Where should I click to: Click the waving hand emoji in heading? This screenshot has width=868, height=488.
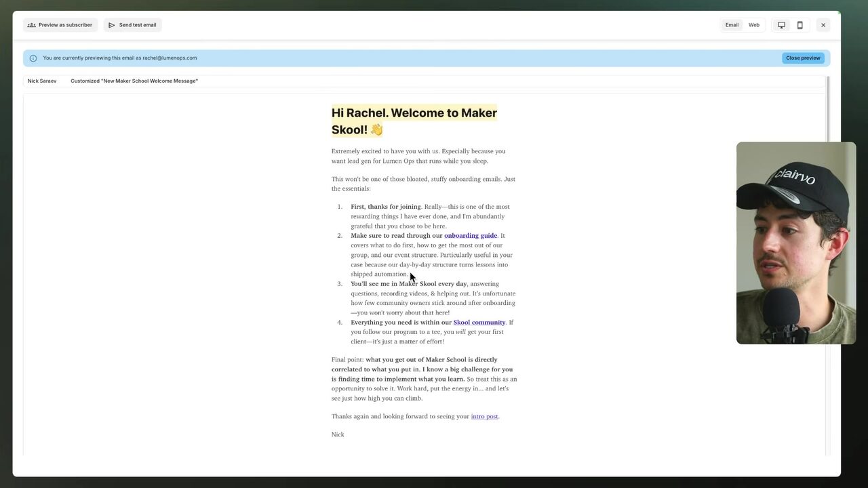(376, 129)
